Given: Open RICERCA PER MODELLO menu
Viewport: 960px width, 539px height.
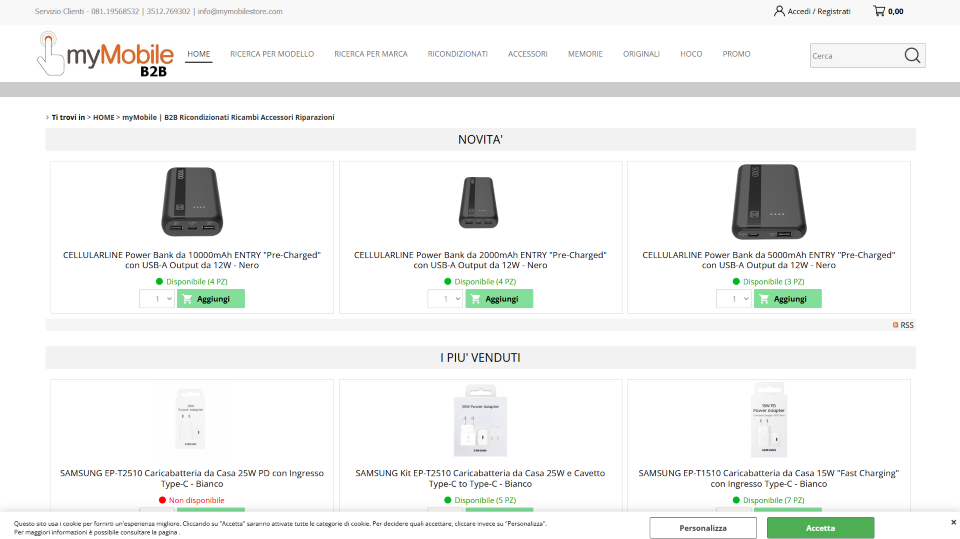Looking at the screenshot, I should click(x=272, y=54).
